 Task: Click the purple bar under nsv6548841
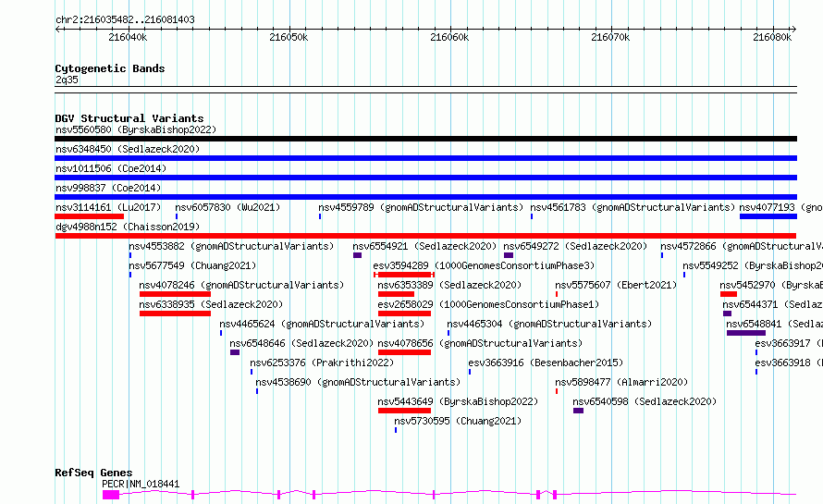tap(746, 333)
